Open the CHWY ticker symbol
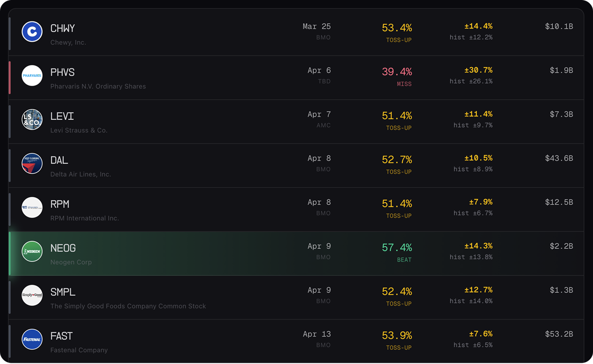This screenshot has height=364, width=593. (63, 28)
